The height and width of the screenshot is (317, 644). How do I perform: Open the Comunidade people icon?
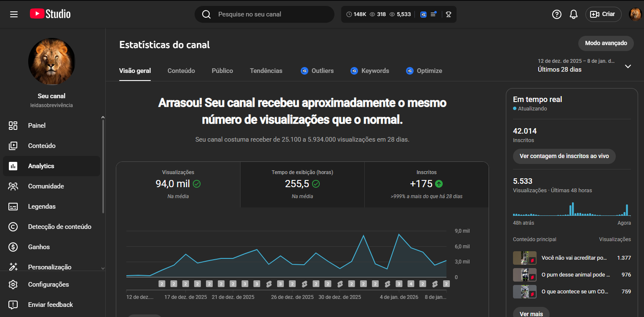coord(13,186)
